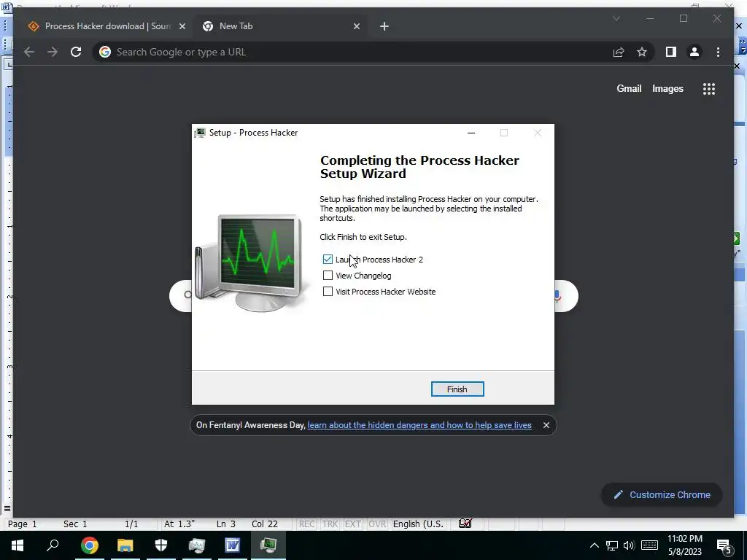Viewport: 747px width, 560px height.
Task: Switch to Process Hacker download tab
Action: click(x=106, y=26)
